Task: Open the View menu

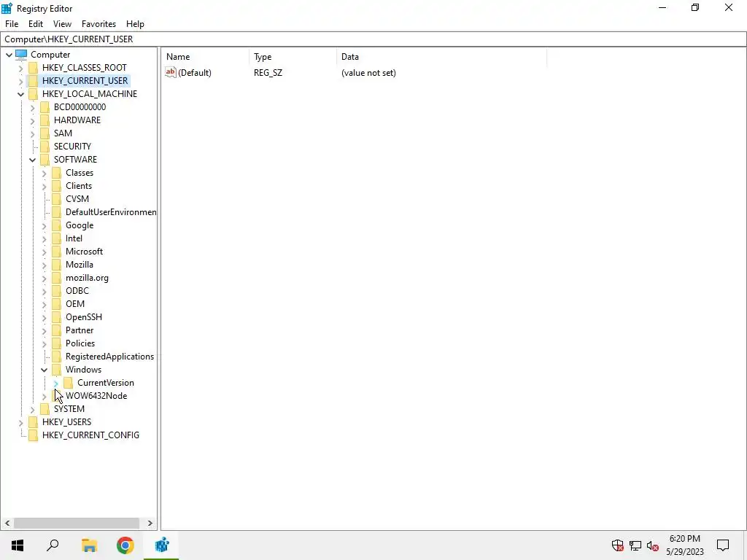Action: (x=62, y=24)
